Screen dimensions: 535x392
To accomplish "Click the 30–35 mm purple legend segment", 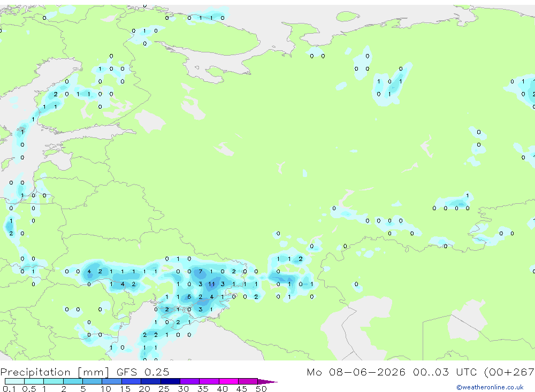I will 189,381.
